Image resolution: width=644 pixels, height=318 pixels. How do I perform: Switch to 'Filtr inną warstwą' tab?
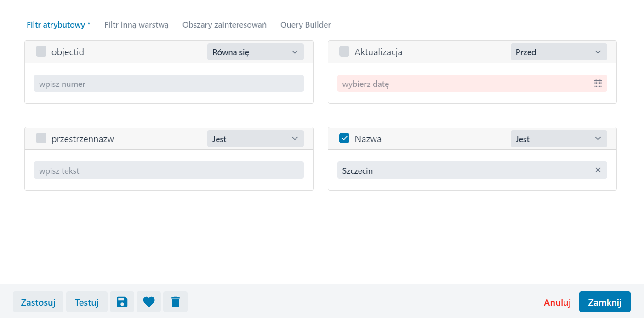pyautogui.click(x=136, y=25)
